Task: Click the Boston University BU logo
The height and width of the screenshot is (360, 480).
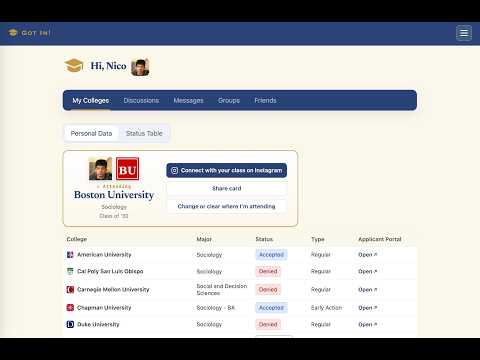Action: 127,169
